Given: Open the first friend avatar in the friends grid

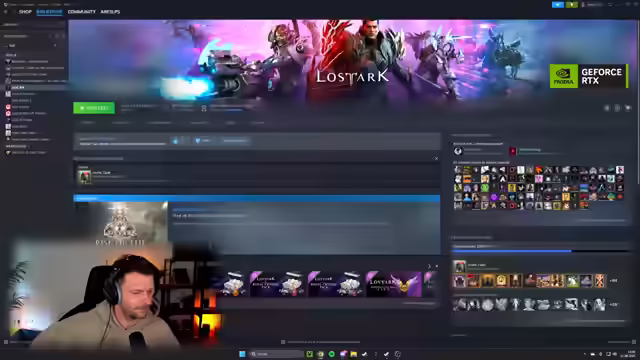Looking at the screenshot, I should [x=458, y=170].
